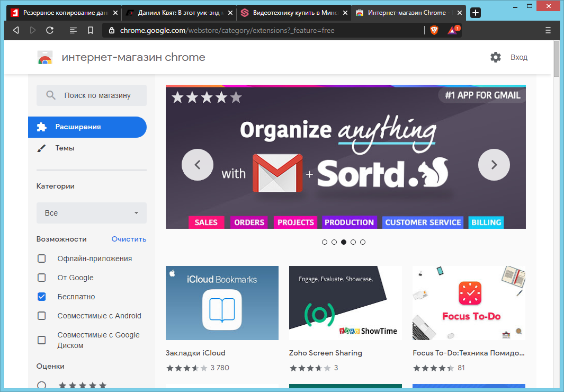Click the 3 780 ratings count

tap(220, 368)
